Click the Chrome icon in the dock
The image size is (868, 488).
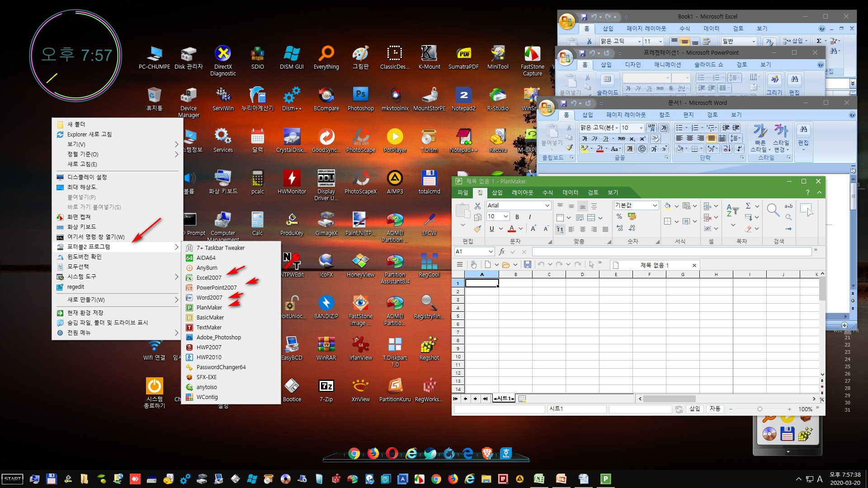pyautogui.click(x=354, y=453)
